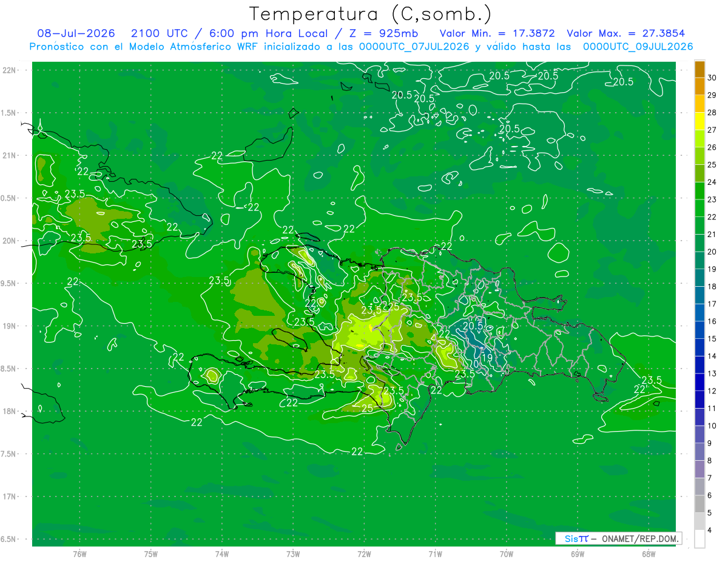This screenshot has height=562, width=728.
Task: Click the "6:00 pm Hora Local" text
Action: coord(269,33)
